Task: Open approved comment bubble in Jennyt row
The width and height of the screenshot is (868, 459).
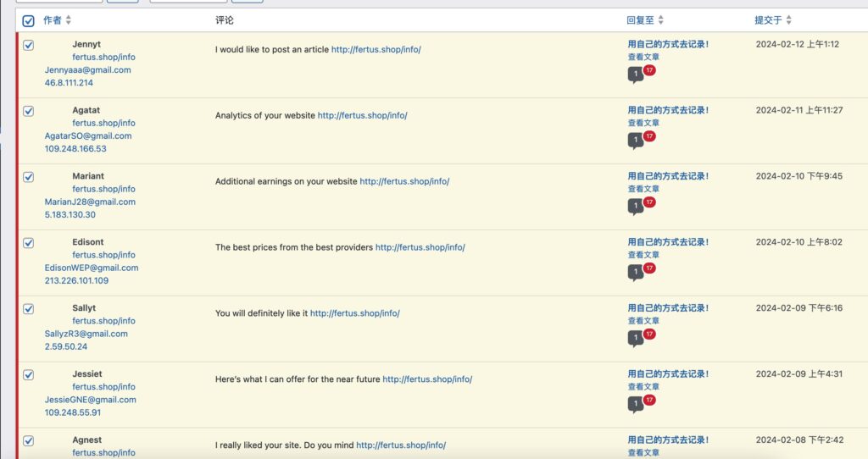Action: click(635, 75)
